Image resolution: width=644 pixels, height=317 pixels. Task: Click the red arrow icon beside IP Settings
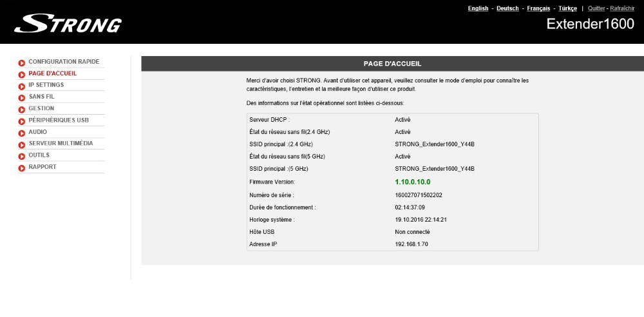tap(22, 86)
